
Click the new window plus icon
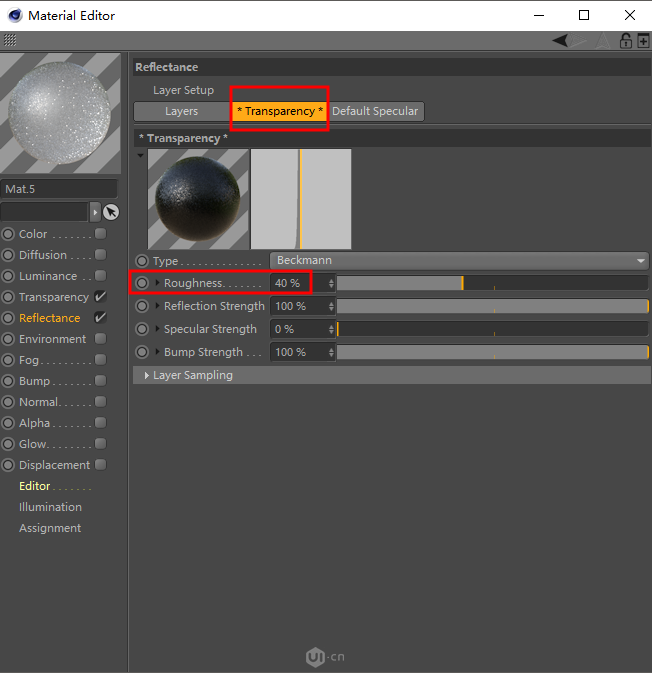click(643, 41)
